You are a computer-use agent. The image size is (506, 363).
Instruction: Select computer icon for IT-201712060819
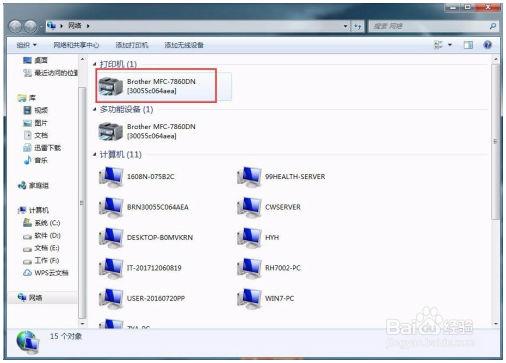point(111,268)
